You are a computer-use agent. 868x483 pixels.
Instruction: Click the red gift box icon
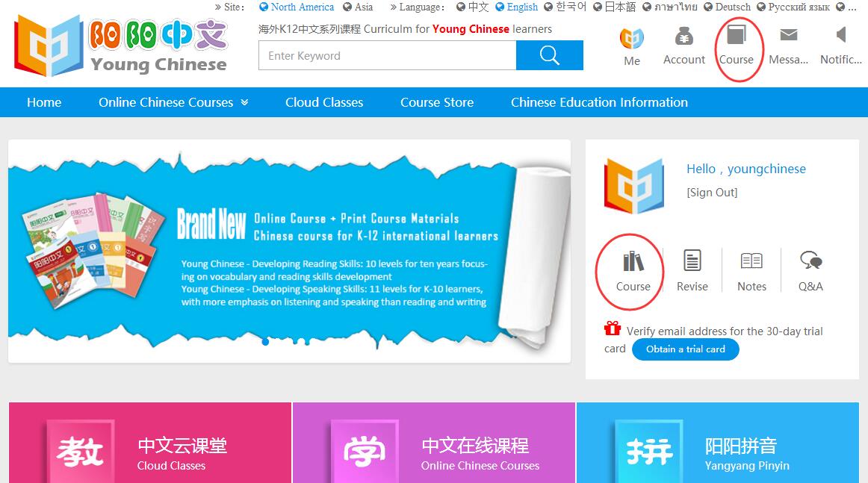tap(613, 328)
